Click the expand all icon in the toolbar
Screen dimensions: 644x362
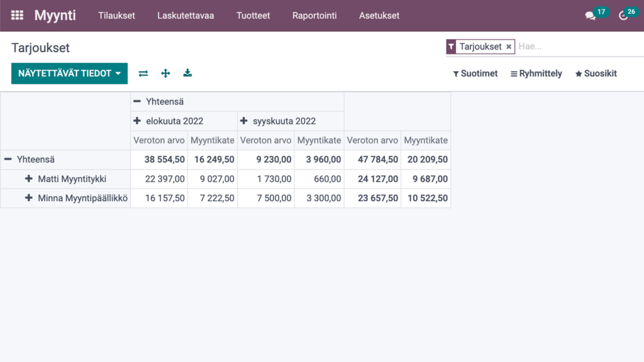click(165, 73)
